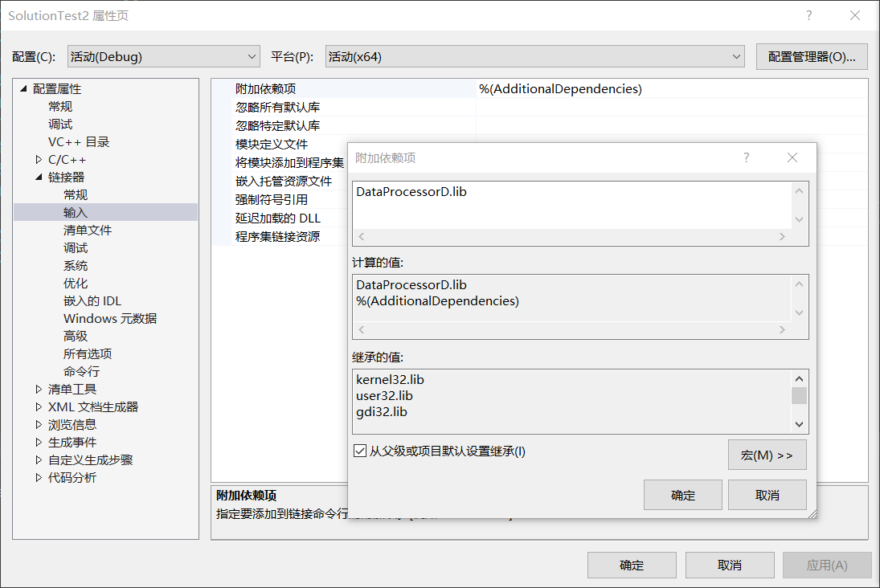
Task: Toggle the 从父级或项目默认设置继承(I) checkbox
Action: [x=360, y=451]
